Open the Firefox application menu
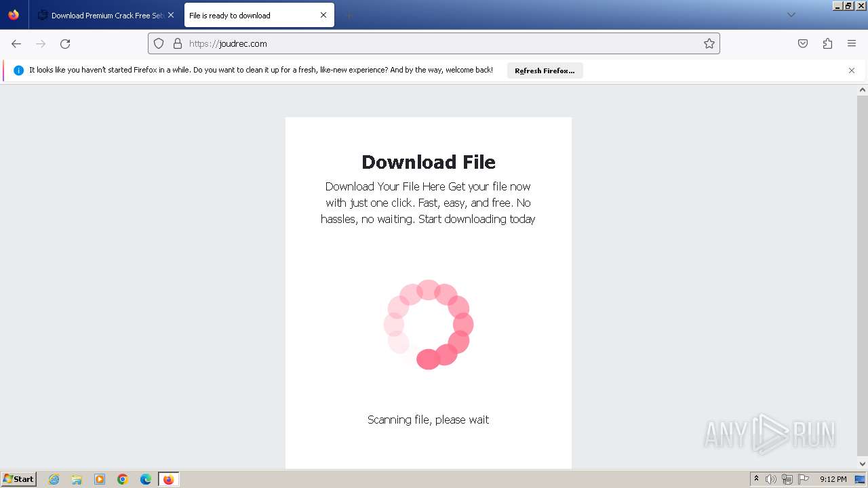The width and height of the screenshot is (868, 488). pyautogui.click(x=852, y=43)
